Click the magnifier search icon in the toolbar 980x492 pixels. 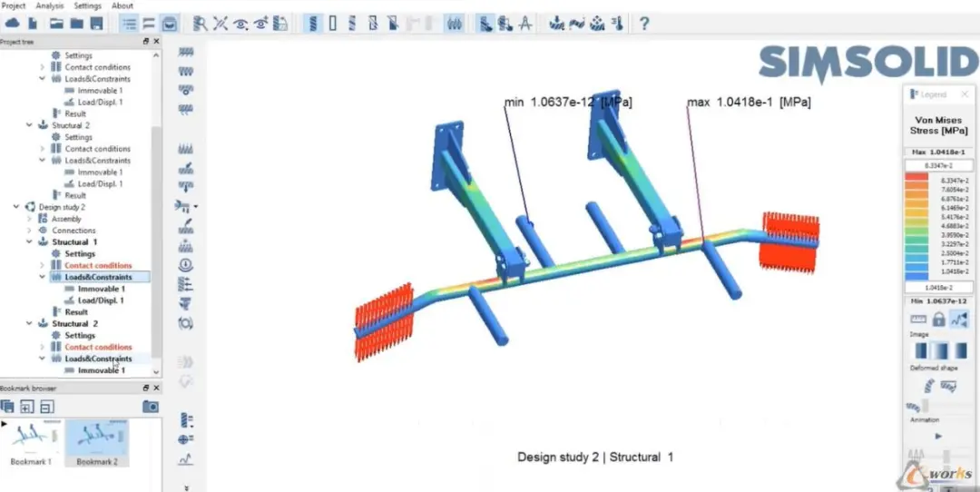point(200,24)
